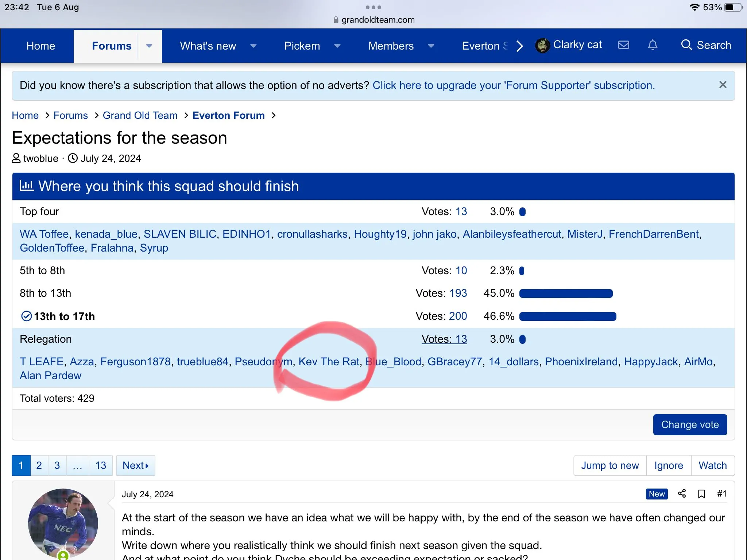Expand the Members dropdown menu
Viewport: 747px width, 560px height.
click(431, 46)
